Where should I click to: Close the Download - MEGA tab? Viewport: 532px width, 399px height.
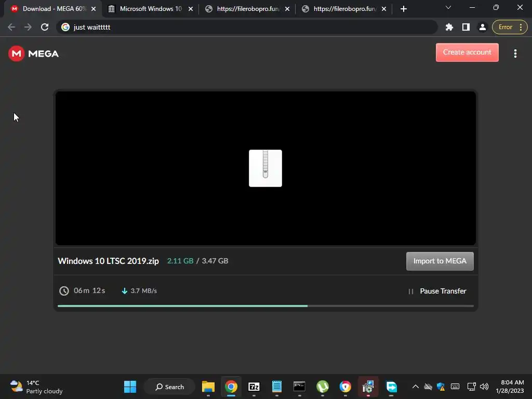[x=94, y=9]
